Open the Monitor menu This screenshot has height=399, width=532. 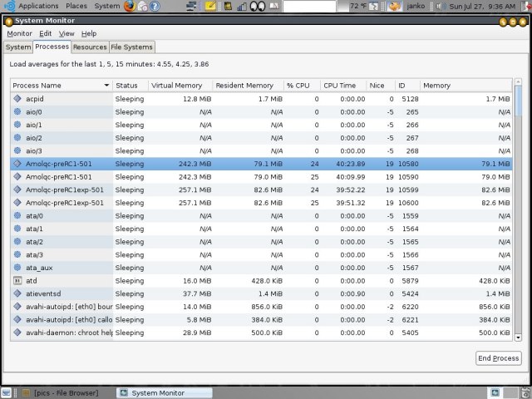[x=19, y=33]
